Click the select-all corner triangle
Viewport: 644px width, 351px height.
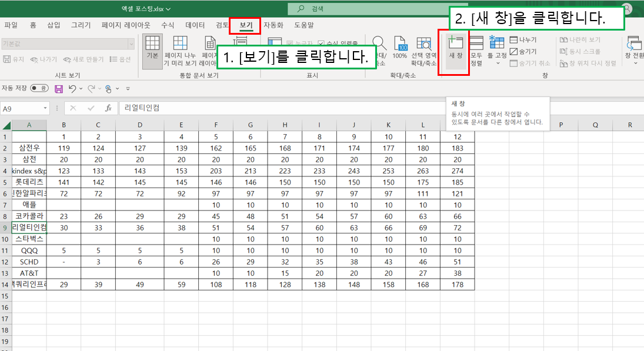tap(6, 125)
